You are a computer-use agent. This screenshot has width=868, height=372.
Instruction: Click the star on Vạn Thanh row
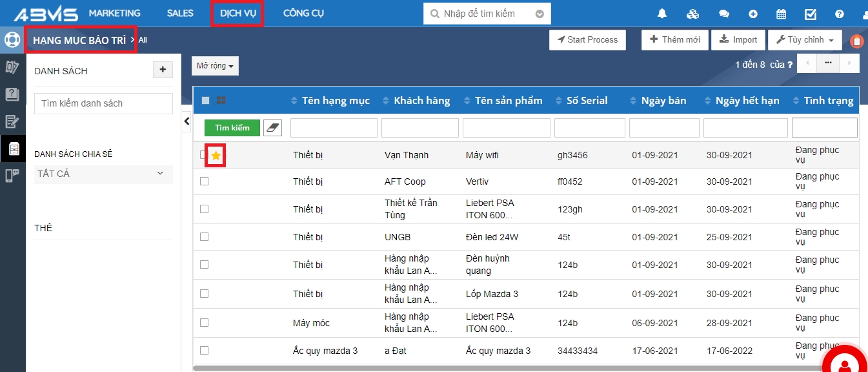click(x=216, y=156)
